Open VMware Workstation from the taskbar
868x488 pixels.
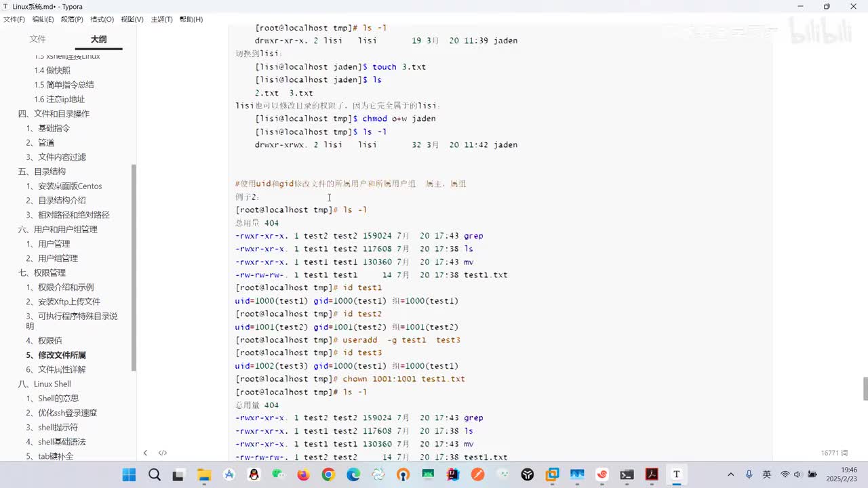(x=553, y=474)
